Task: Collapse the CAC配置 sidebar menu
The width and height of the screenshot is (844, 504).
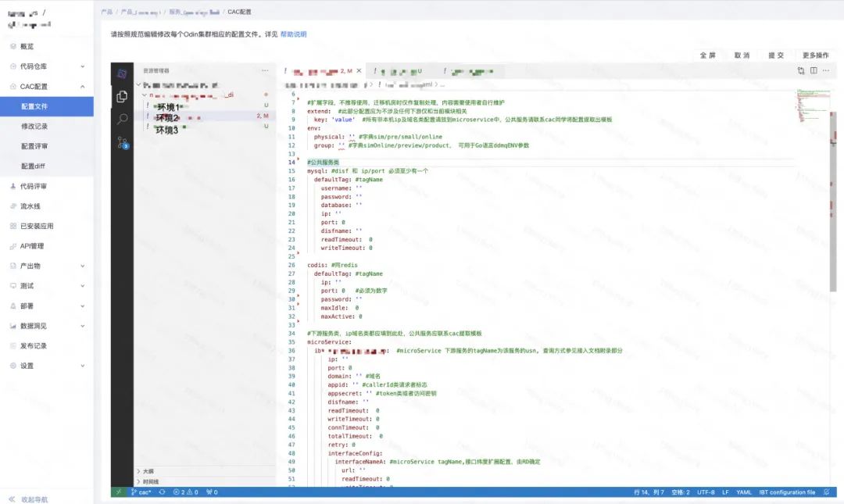Action: tap(82, 86)
